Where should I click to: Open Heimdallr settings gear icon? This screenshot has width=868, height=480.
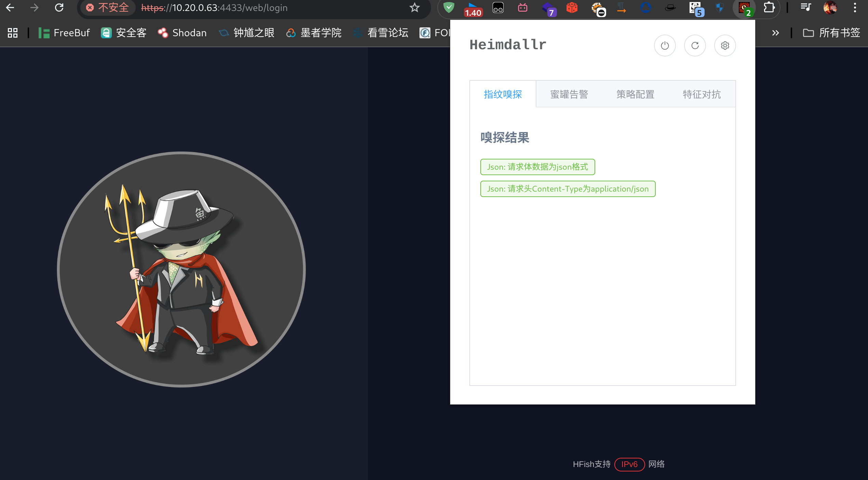pos(725,46)
